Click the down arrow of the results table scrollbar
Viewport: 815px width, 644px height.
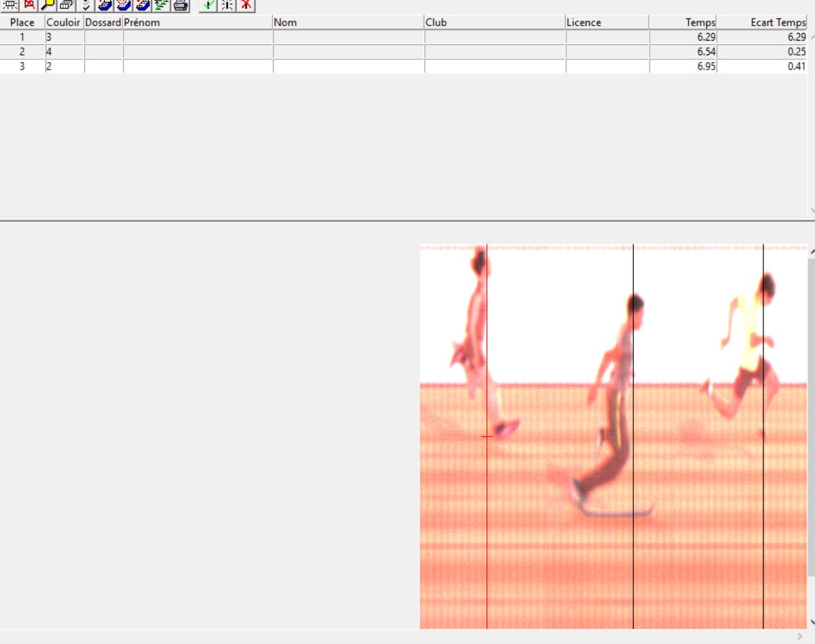click(x=812, y=210)
